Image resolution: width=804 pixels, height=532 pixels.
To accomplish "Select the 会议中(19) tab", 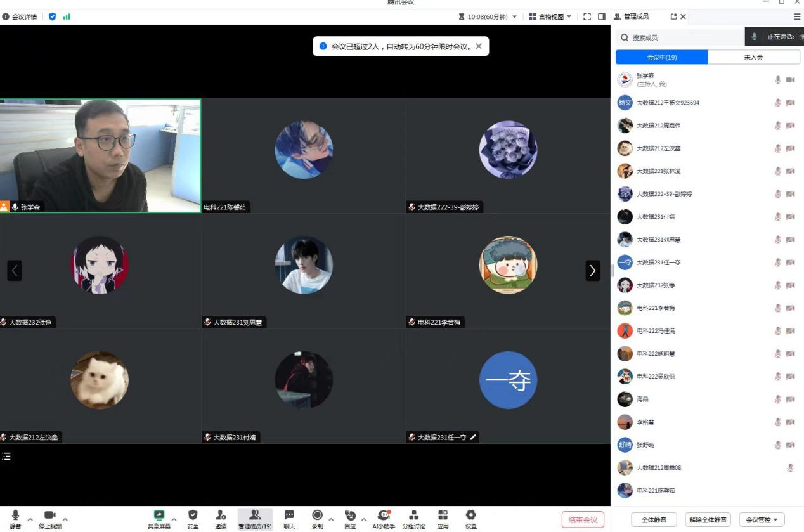I will [661, 57].
